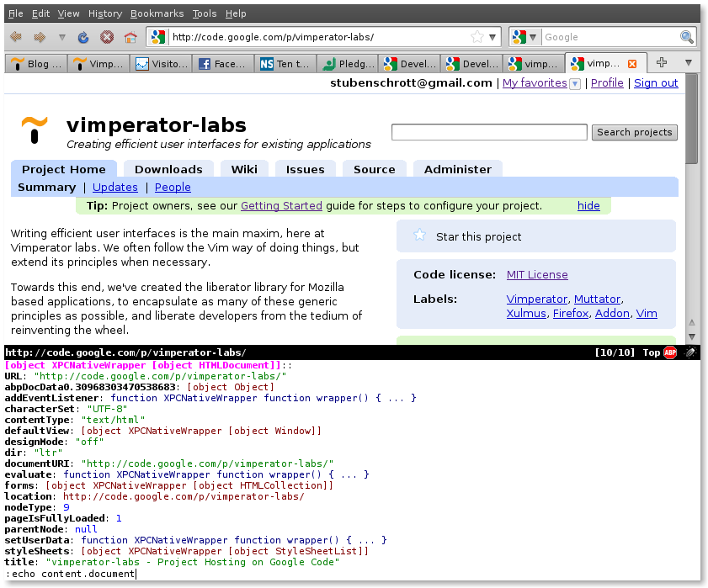Expand the URL bar history dropdown
The image size is (708, 588).
493,37
